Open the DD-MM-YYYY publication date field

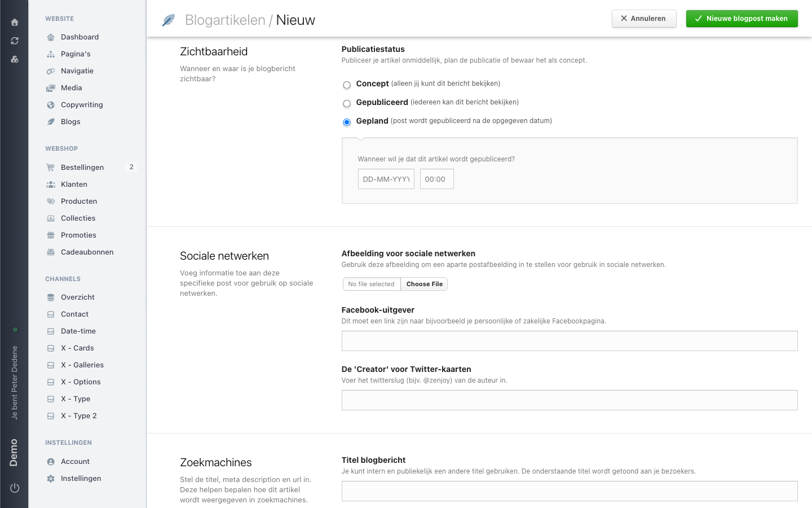(x=386, y=179)
